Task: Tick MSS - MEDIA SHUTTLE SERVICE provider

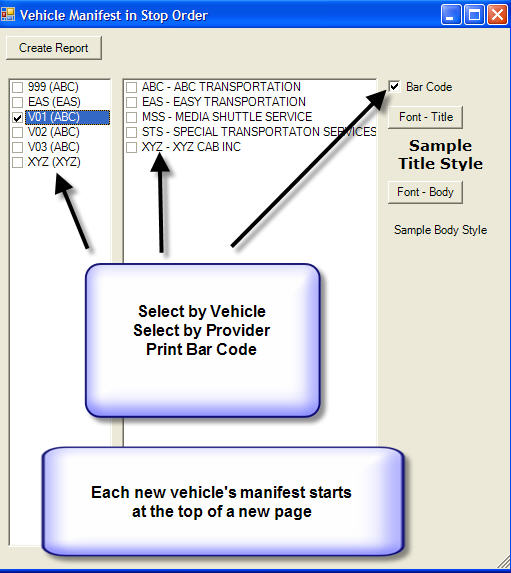Action: 132,117
